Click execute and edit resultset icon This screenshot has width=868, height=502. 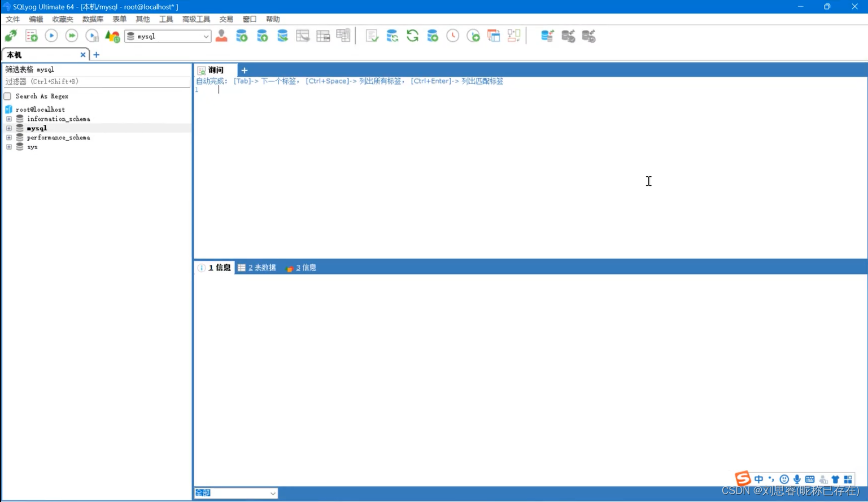92,36
